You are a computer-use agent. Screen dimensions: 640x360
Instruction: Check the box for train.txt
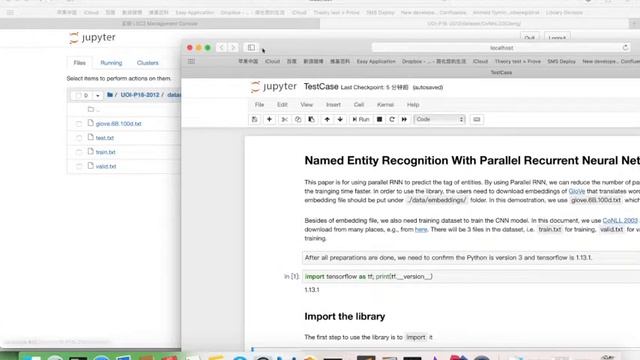(79, 152)
